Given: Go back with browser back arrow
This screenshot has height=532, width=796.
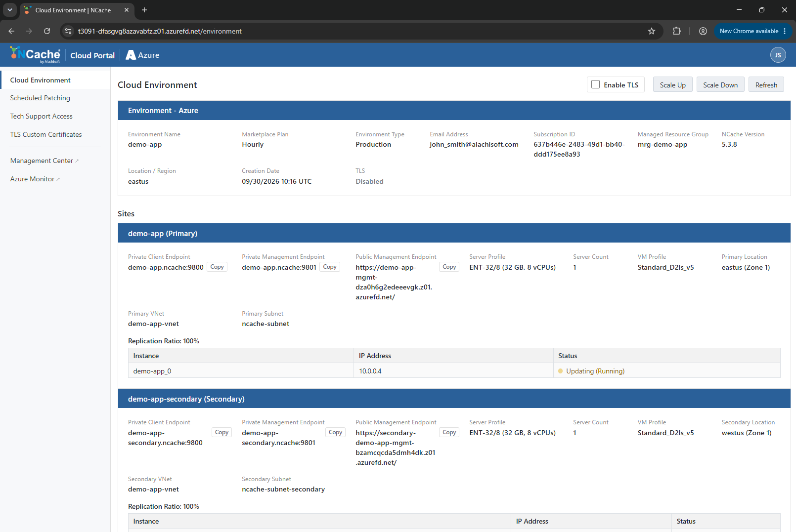Looking at the screenshot, I should (11, 31).
